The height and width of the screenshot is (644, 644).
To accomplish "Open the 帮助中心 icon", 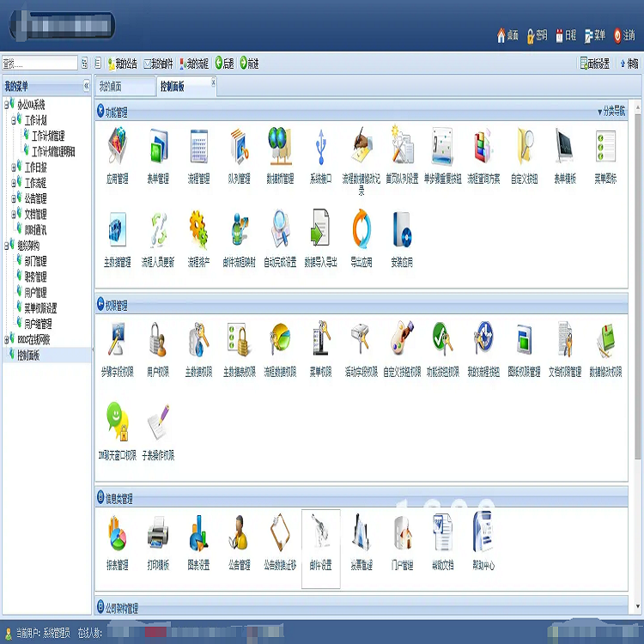I will click(483, 534).
